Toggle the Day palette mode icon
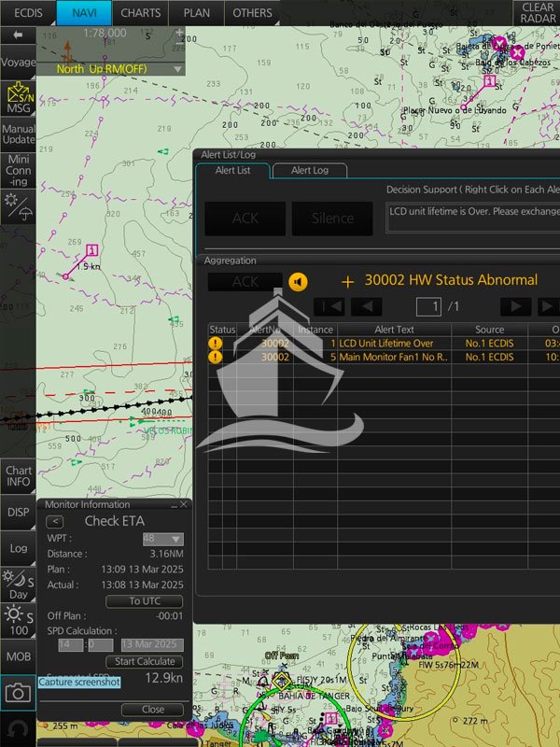560x747 pixels. click(x=18, y=585)
